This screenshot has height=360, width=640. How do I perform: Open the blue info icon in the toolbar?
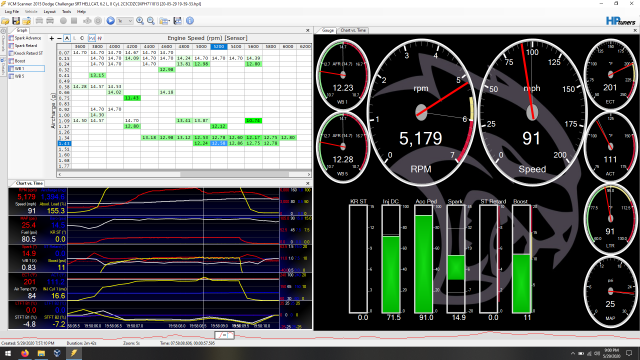pyautogui.click(x=190, y=21)
